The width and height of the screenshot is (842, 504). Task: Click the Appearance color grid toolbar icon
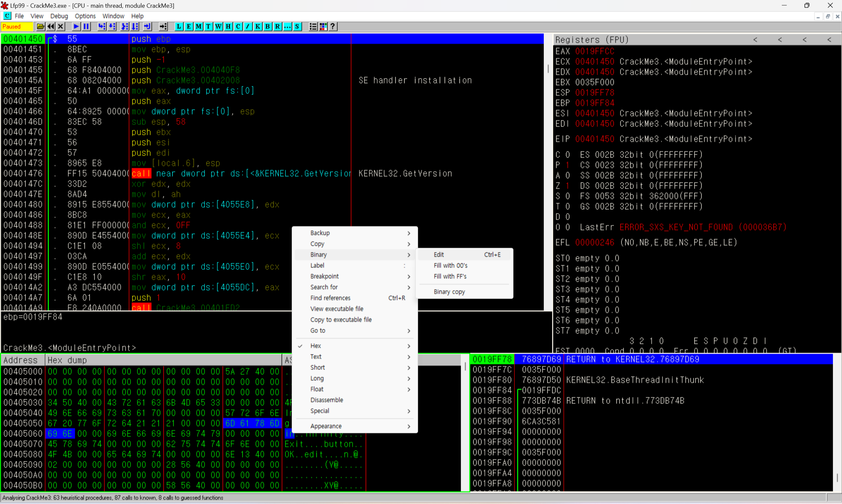(x=323, y=27)
